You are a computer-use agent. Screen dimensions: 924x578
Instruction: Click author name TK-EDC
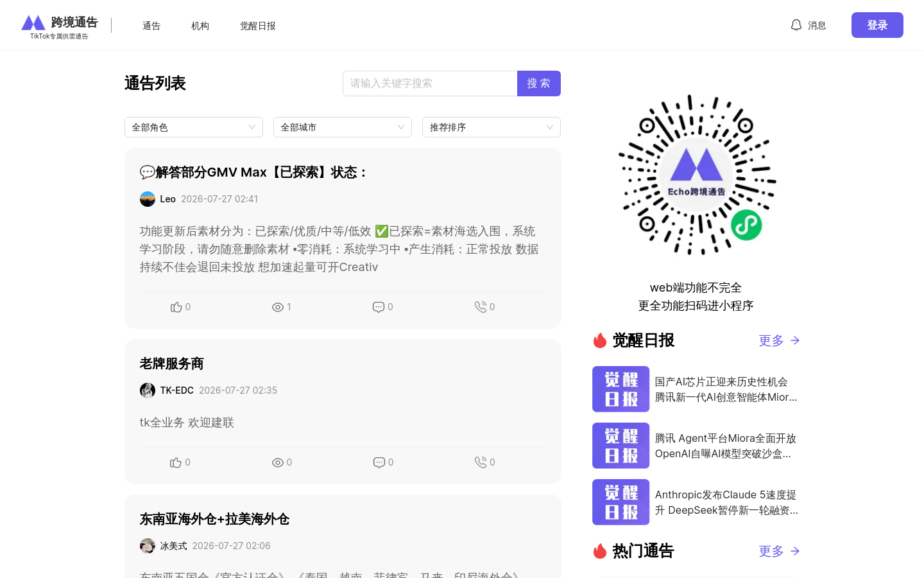tap(177, 390)
